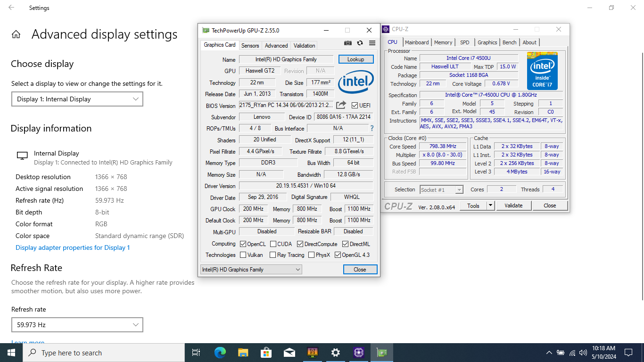This screenshot has height=362, width=644.
Task: Toggle the UEFI checkbox
Action: click(x=355, y=105)
